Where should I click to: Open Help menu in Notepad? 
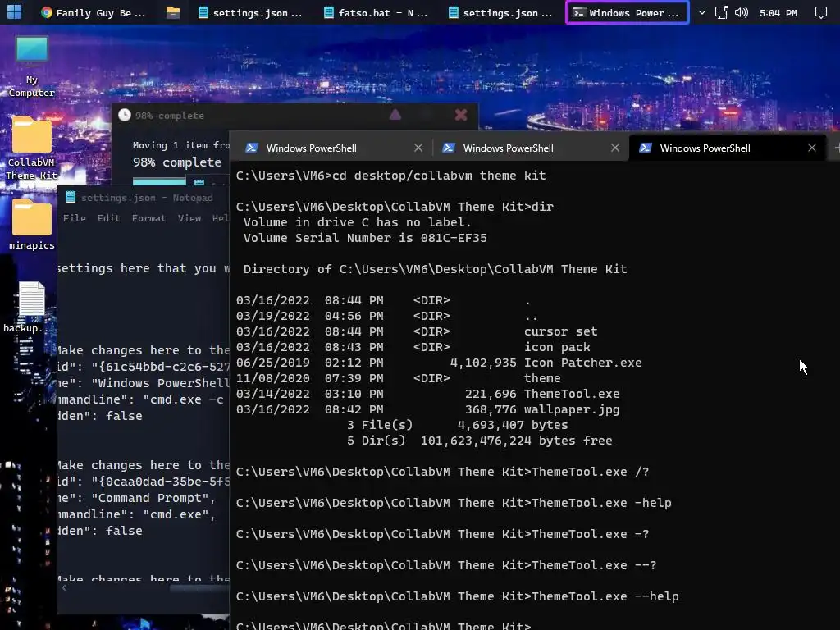(x=220, y=218)
